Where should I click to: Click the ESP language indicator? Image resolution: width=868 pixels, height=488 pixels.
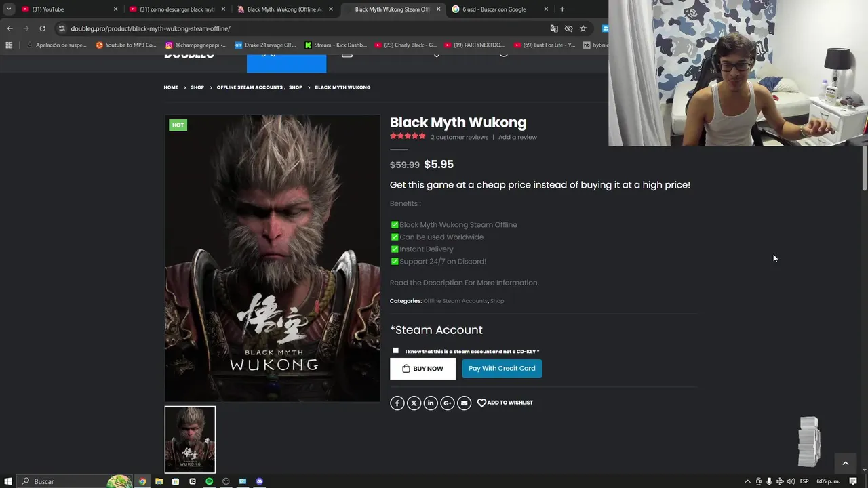(x=804, y=481)
